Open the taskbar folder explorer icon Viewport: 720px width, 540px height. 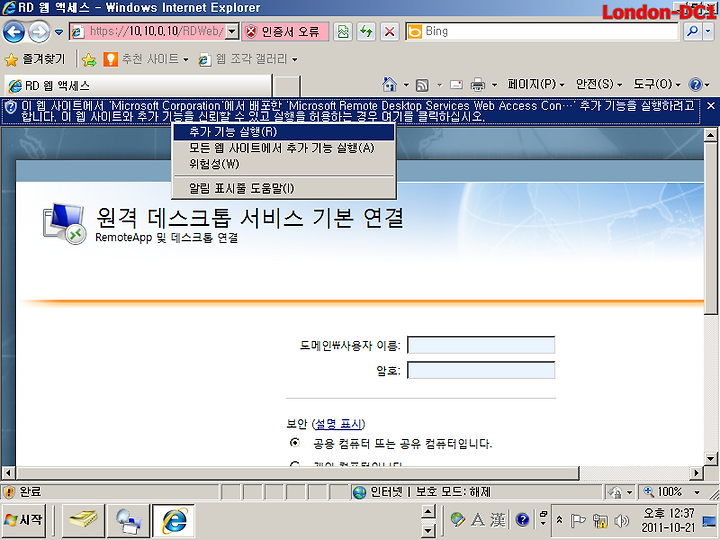[x=83, y=520]
